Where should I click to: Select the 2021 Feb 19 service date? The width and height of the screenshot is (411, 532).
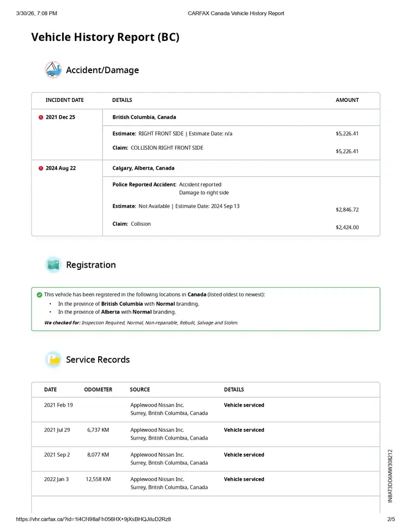[x=58, y=405]
